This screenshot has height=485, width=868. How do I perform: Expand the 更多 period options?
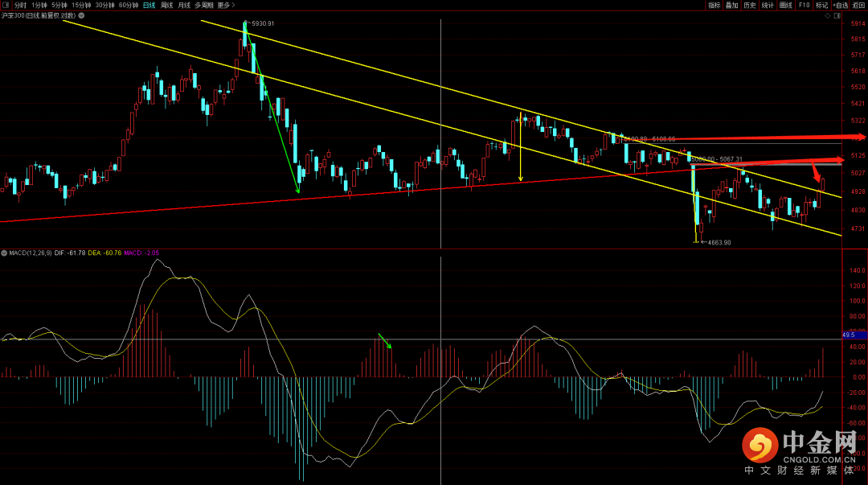[226, 5]
